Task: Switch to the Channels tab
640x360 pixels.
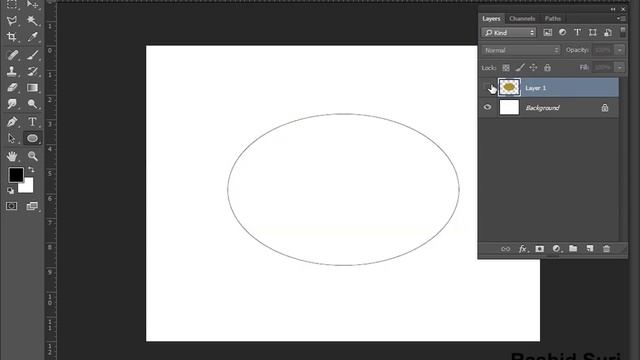Action: pyautogui.click(x=522, y=19)
